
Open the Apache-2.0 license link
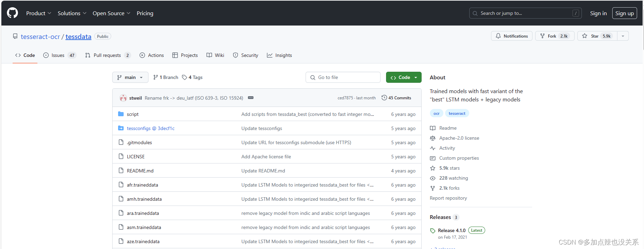tap(454, 138)
